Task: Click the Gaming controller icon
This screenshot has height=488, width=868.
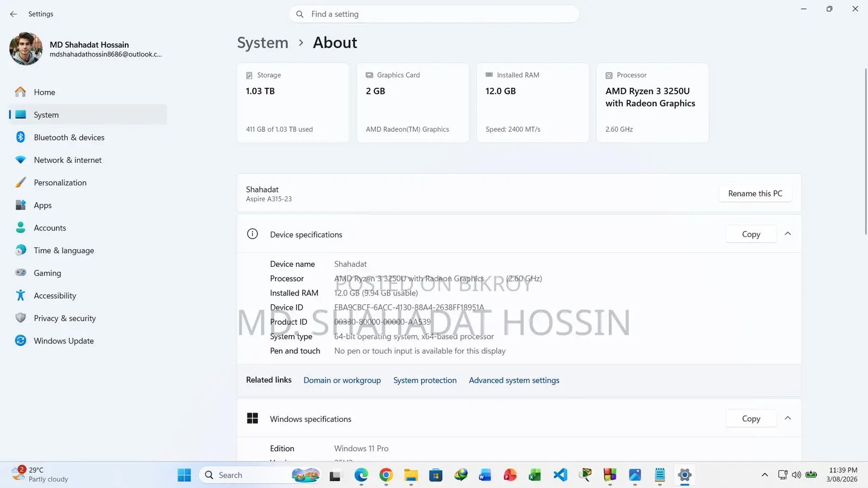Action: pos(21,273)
